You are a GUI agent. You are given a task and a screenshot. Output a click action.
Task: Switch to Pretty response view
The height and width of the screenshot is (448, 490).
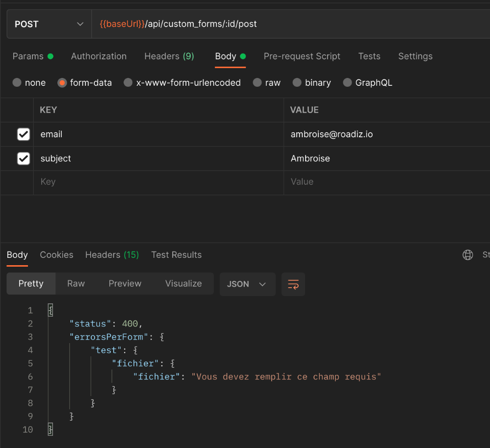coord(31,283)
